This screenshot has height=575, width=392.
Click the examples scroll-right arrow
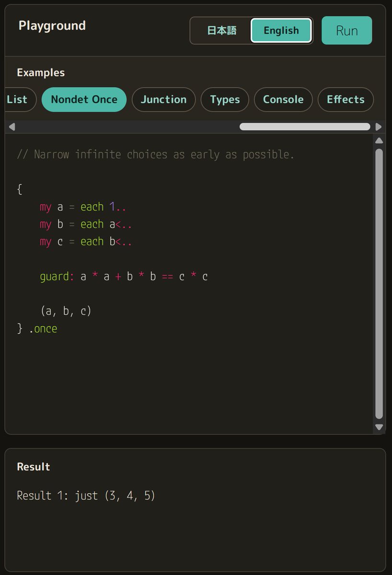click(x=379, y=127)
